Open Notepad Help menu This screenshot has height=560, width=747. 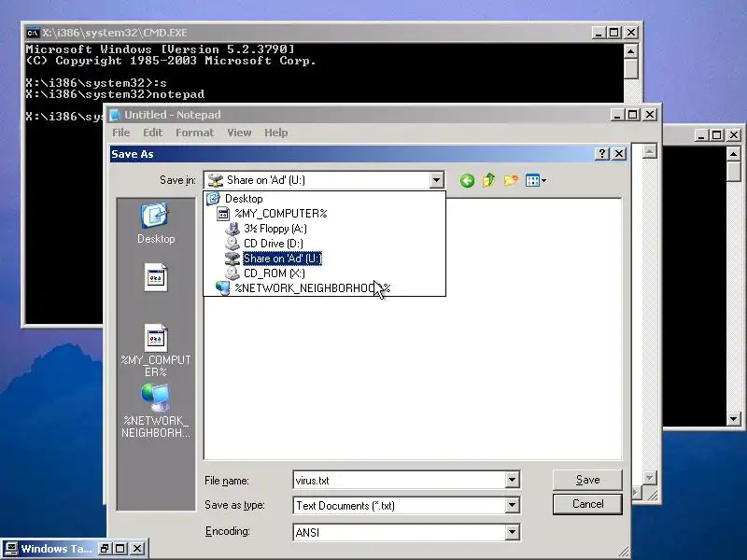pos(275,133)
